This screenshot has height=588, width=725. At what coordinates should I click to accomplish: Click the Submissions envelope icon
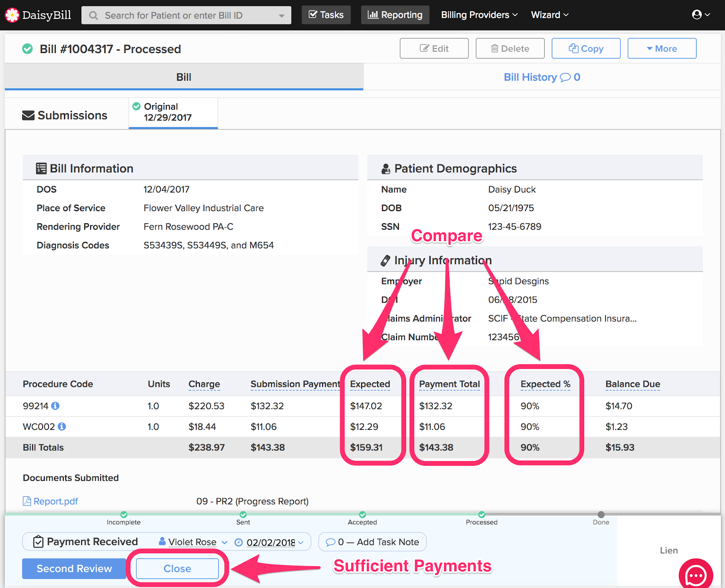[x=28, y=116]
